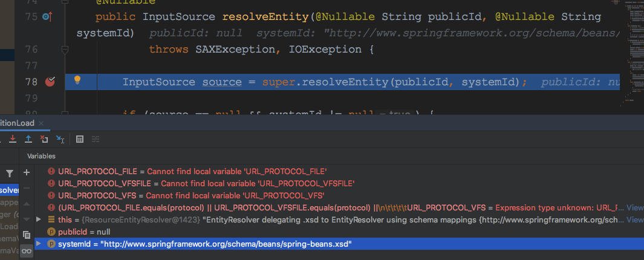Open the yellow lightbulb intention actions
This screenshot has height=260, width=644.
[77, 80]
